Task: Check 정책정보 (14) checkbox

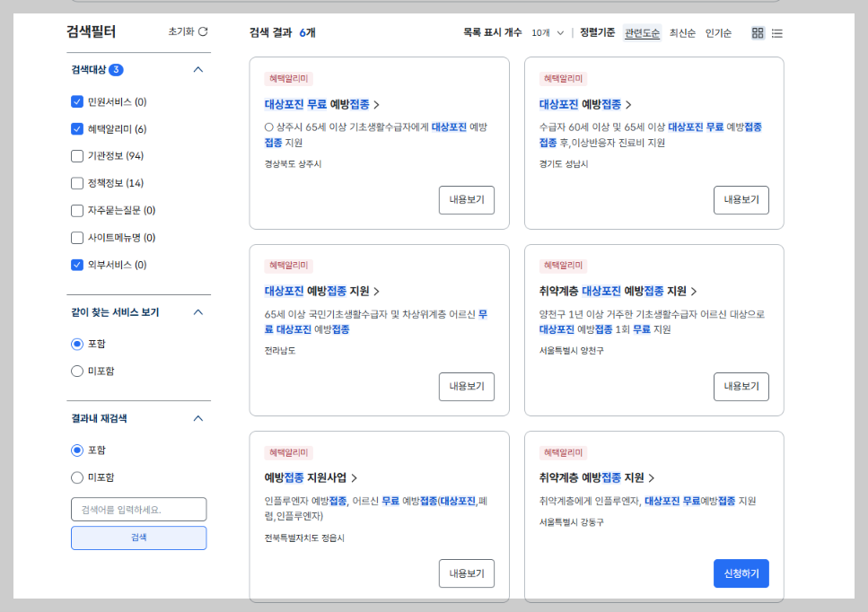Action: [x=77, y=183]
